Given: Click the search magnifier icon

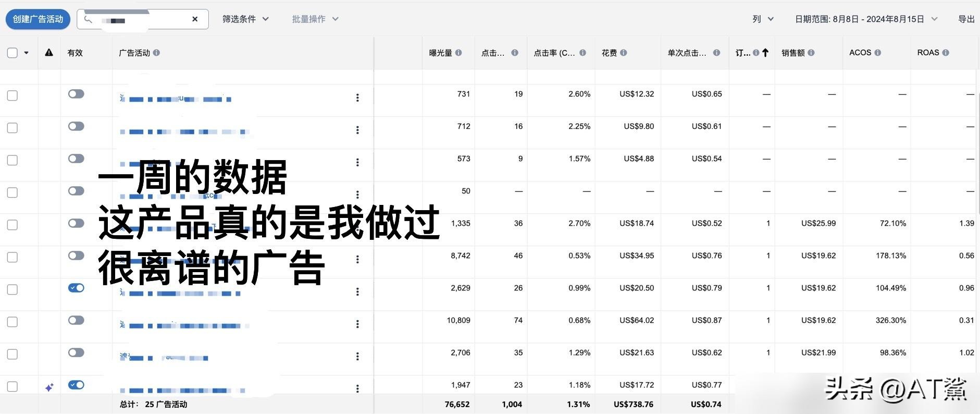Looking at the screenshot, I should pyautogui.click(x=89, y=19).
